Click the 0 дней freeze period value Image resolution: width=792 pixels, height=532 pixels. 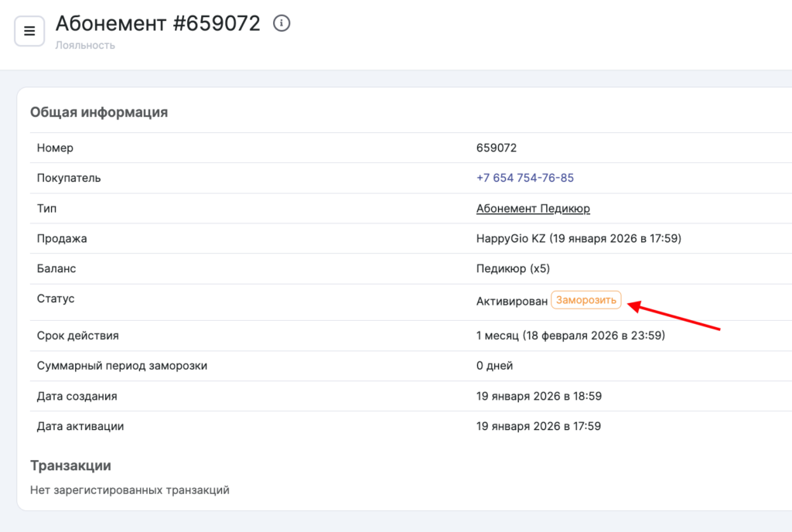494,366
